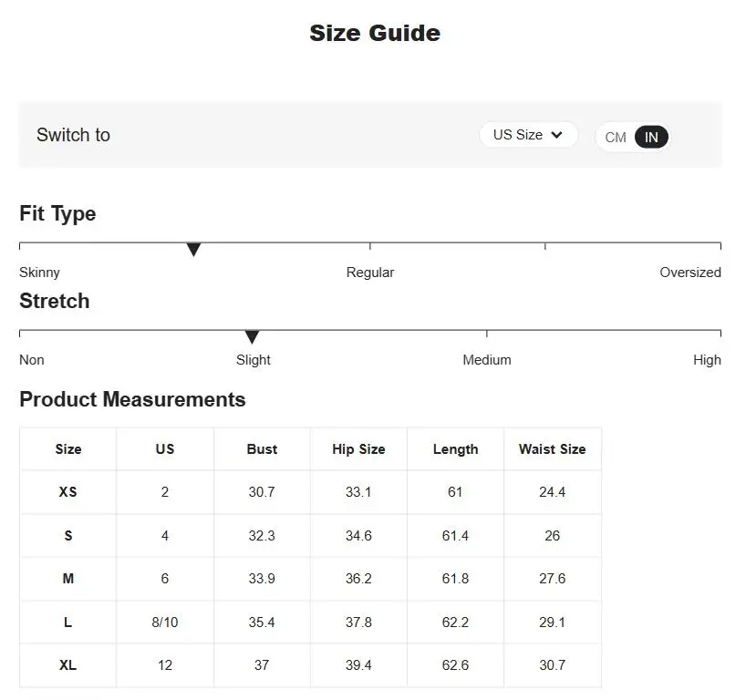746x700 pixels.
Task: Select the IN unit toggle
Action: [x=651, y=138]
